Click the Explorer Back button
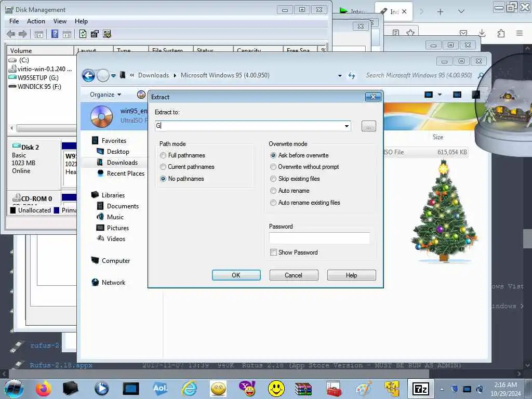Screen dimensions: 532x399 coord(88,75)
